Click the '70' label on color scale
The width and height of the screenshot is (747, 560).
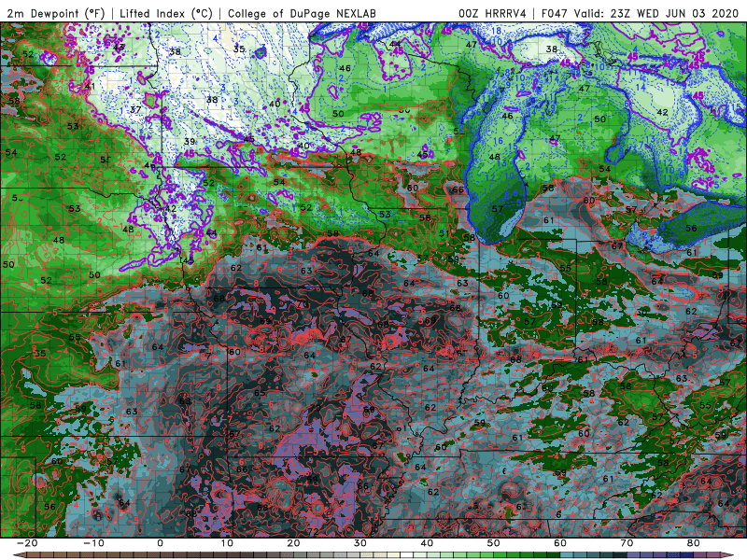(627, 543)
